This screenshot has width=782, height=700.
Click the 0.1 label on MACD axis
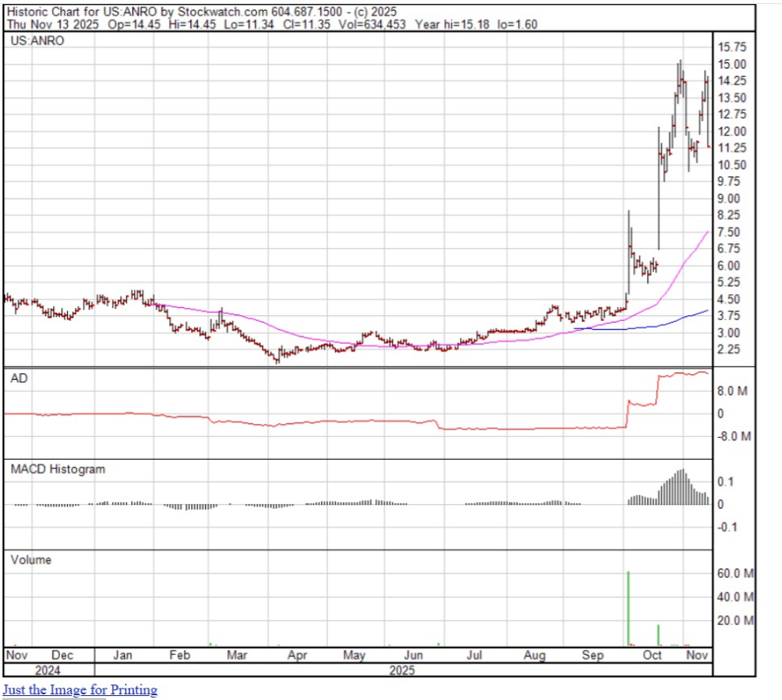[724, 483]
